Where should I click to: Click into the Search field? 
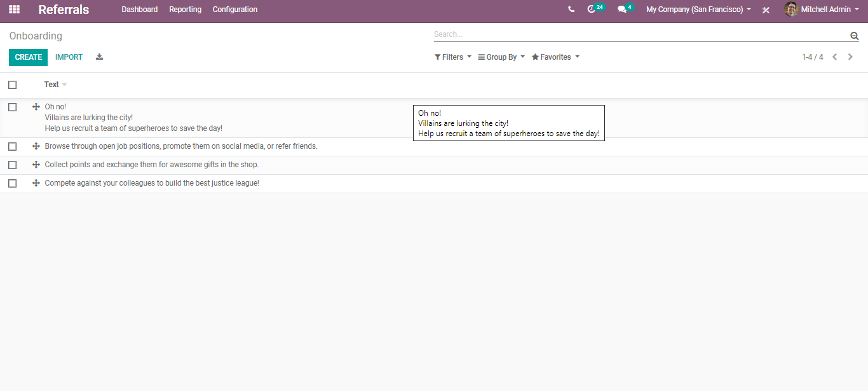point(641,34)
